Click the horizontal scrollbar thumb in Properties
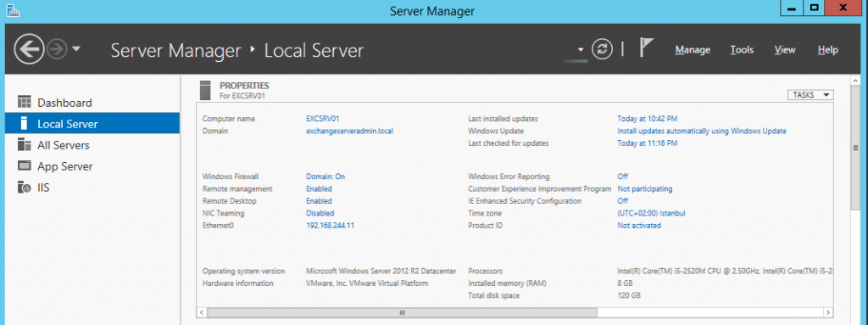 (x=403, y=313)
